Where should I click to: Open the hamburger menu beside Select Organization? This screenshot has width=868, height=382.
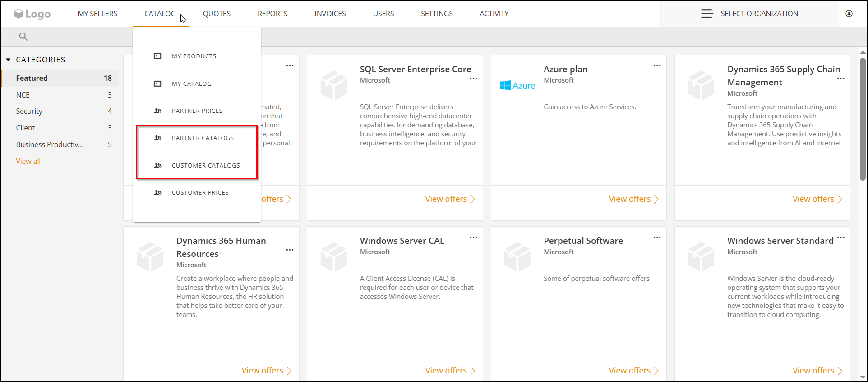tap(707, 14)
